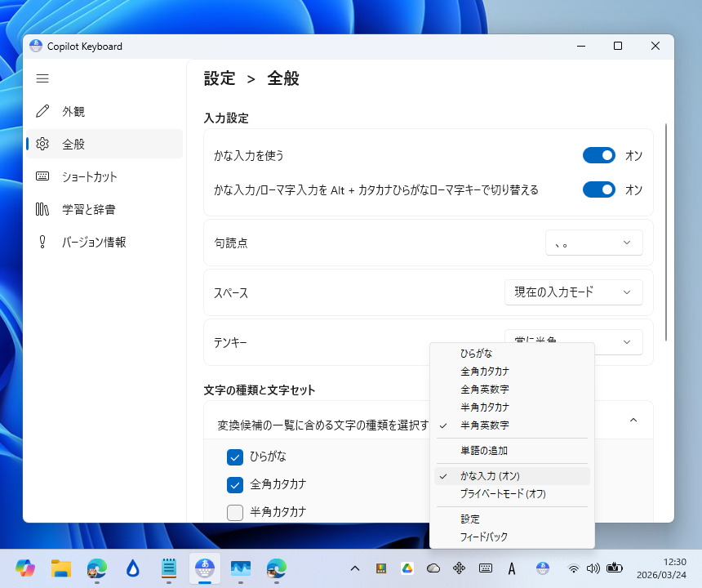Click the Copilot Keyboard icon in system tray
The height and width of the screenshot is (588, 702).
pos(542,568)
